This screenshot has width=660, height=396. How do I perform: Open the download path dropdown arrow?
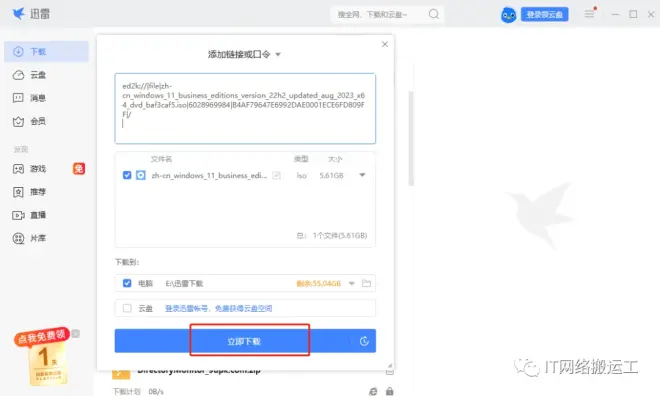pyautogui.click(x=351, y=283)
